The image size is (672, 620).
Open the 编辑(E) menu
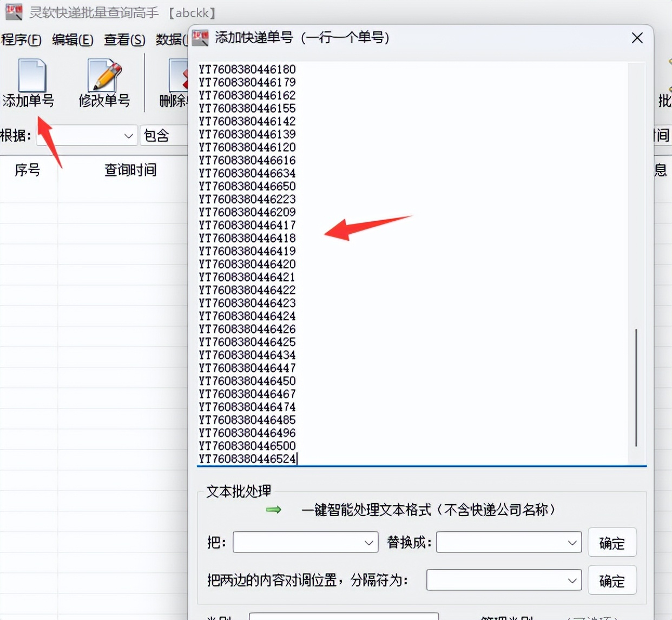click(x=73, y=40)
